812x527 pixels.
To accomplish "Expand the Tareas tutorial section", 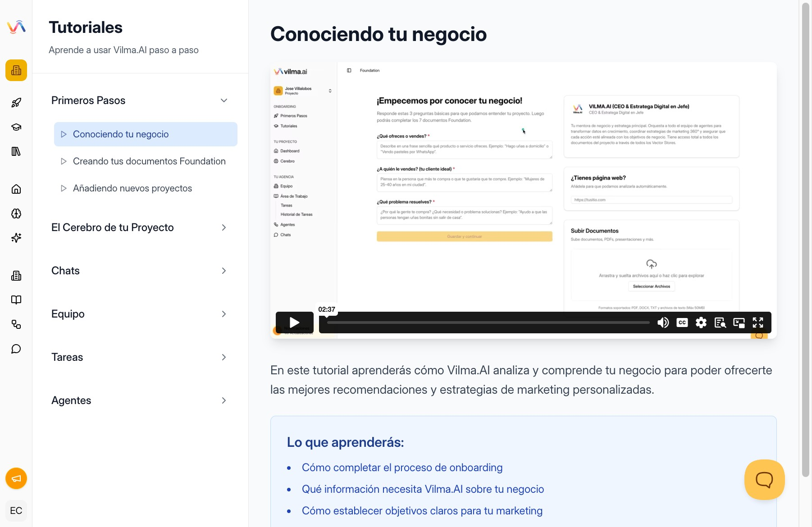I will [140, 357].
